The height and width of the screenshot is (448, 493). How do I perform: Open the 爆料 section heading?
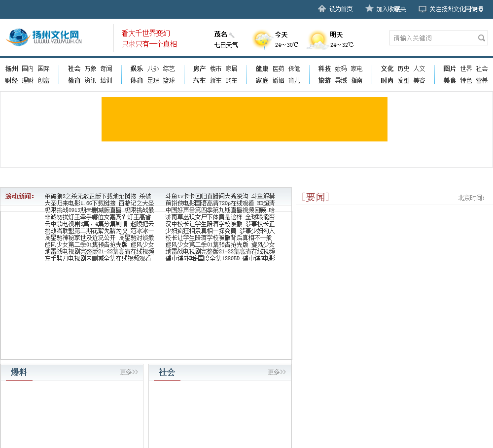(19, 372)
